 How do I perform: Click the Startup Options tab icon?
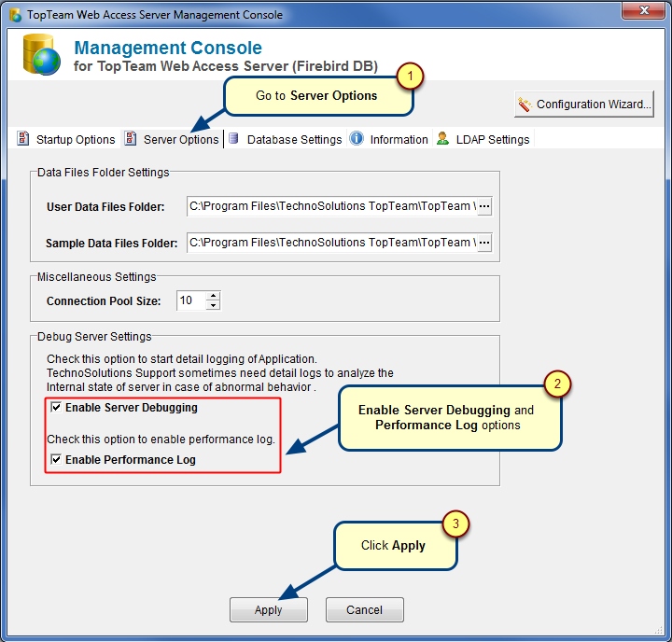click(x=24, y=139)
